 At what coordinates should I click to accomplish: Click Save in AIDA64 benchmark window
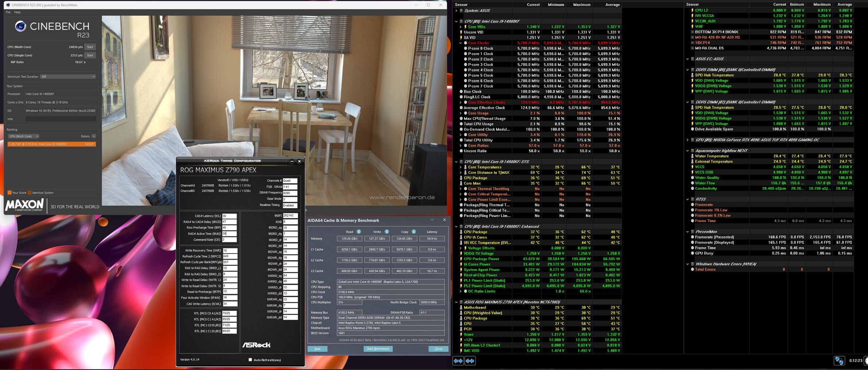pyautogui.click(x=317, y=349)
